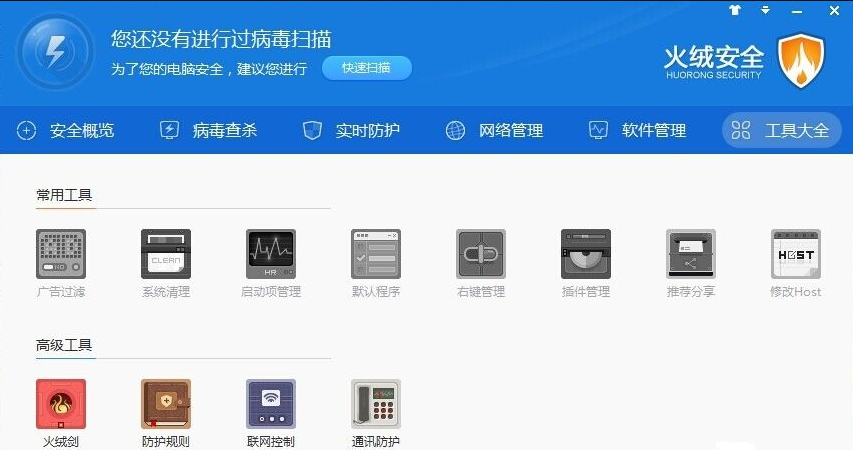Open 启动项管理 startup manager

[271, 254]
